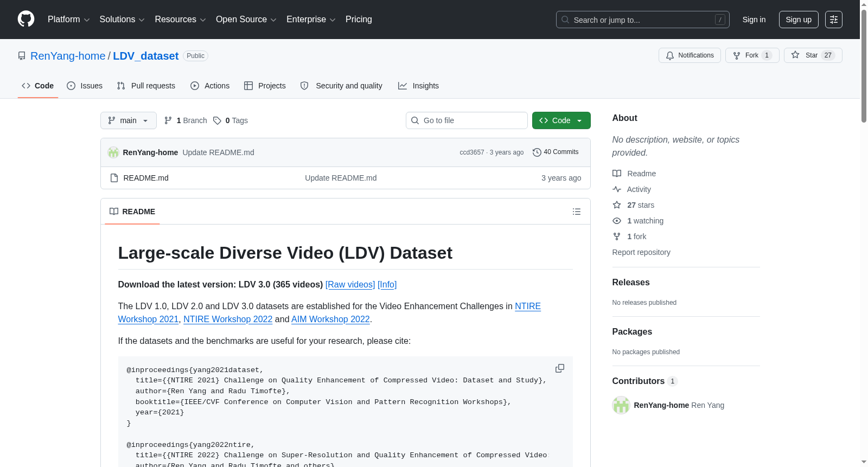Image resolution: width=868 pixels, height=467 pixels.
Task: Open the Insights tab
Action: point(418,86)
